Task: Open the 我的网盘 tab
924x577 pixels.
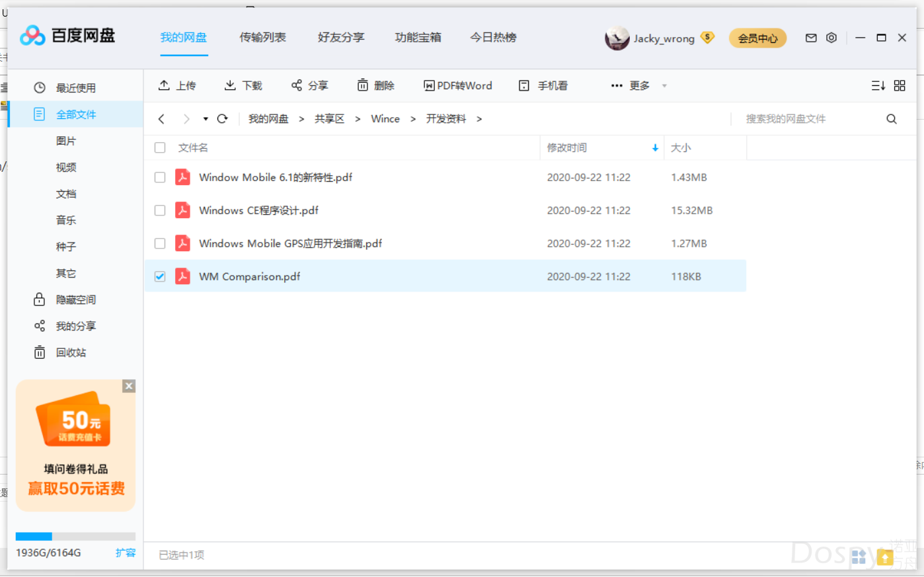Action: click(x=184, y=38)
